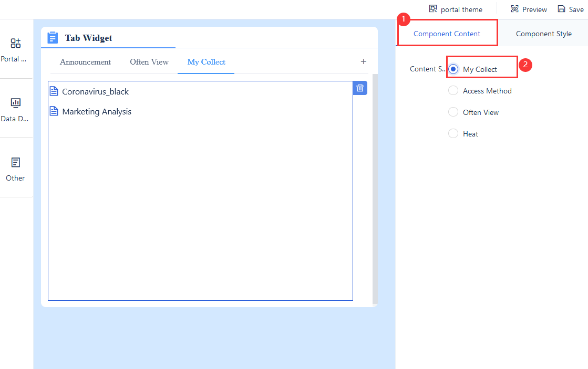The height and width of the screenshot is (369, 588).
Task: Add a new tab with the plus button
Action: (x=363, y=61)
